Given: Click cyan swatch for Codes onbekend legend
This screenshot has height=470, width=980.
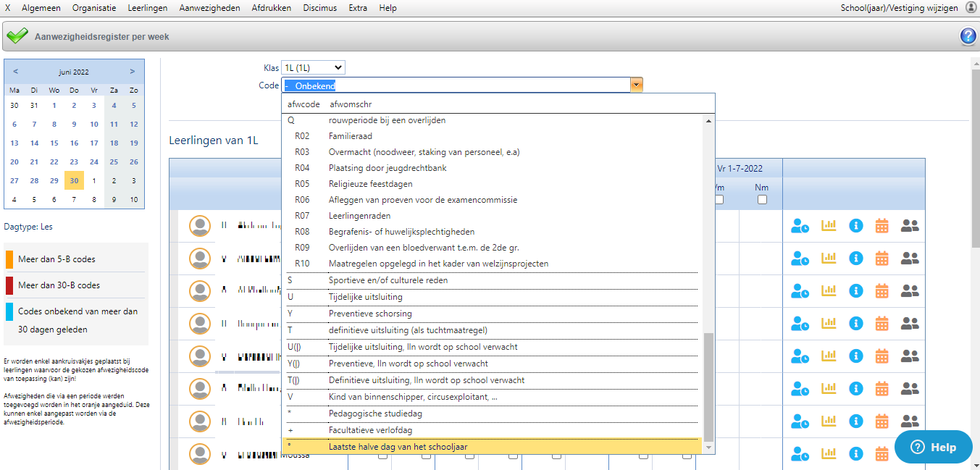Looking at the screenshot, I should pyautogui.click(x=9, y=311).
